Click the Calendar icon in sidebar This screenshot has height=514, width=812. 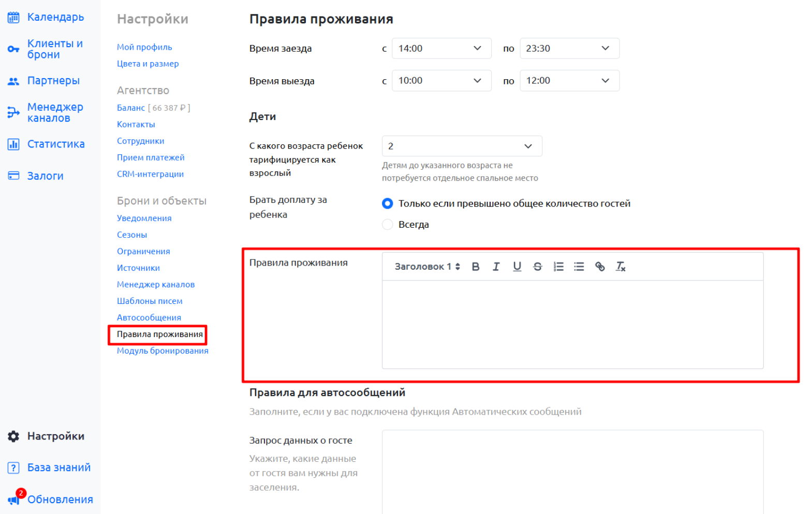(x=13, y=17)
